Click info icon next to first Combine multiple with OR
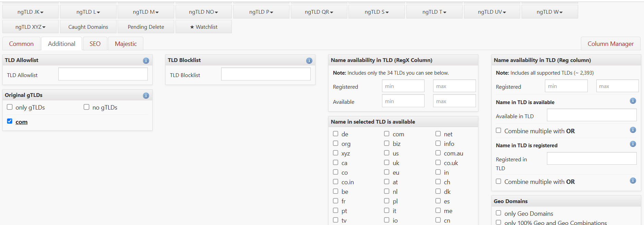This screenshot has height=225, width=644. pyautogui.click(x=633, y=130)
